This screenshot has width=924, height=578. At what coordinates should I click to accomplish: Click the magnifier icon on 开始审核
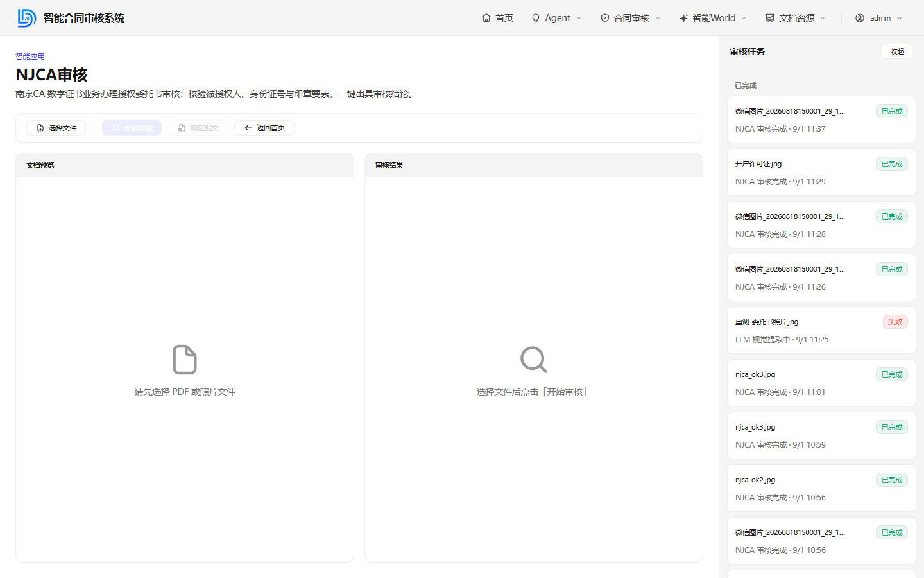point(116,128)
